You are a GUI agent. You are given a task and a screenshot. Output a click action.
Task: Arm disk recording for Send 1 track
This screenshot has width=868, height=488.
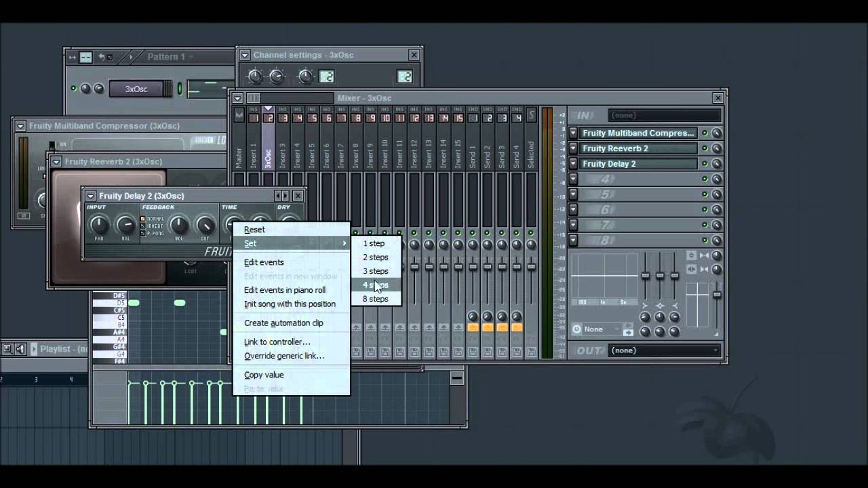(x=473, y=352)
